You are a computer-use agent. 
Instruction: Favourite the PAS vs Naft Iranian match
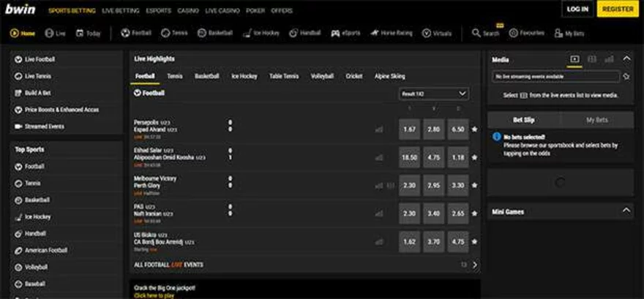(x=474, y=213)
